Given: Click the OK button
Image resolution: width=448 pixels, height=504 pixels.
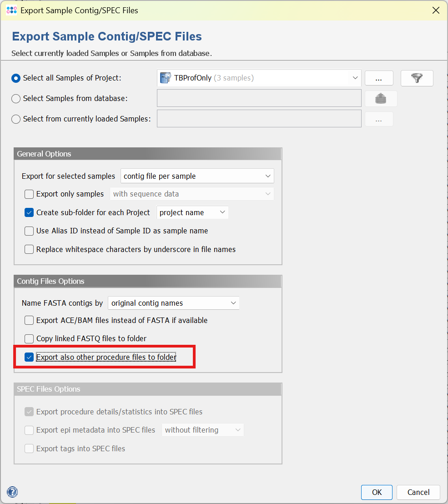Looking at the screenshot, I should coord(377,492).
